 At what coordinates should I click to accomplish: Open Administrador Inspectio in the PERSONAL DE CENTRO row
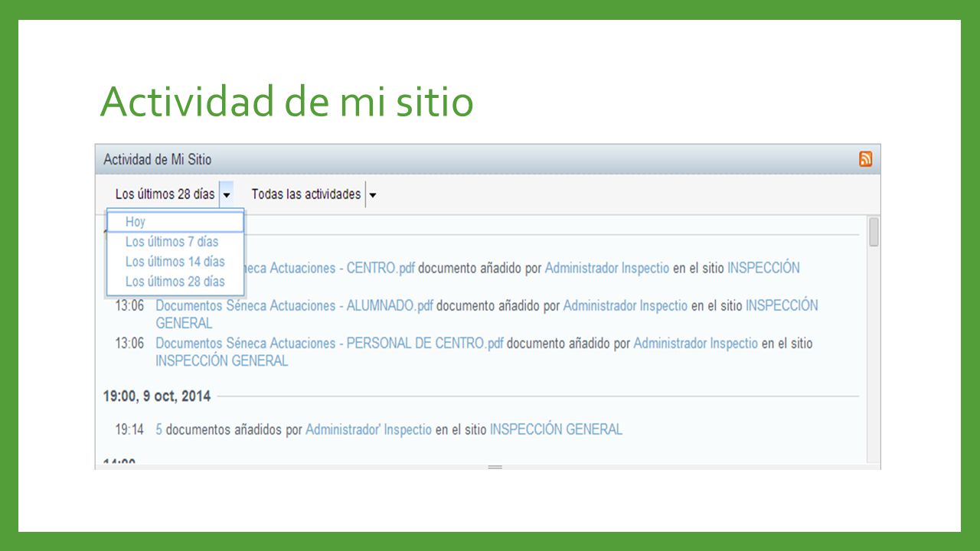(696, 343)
